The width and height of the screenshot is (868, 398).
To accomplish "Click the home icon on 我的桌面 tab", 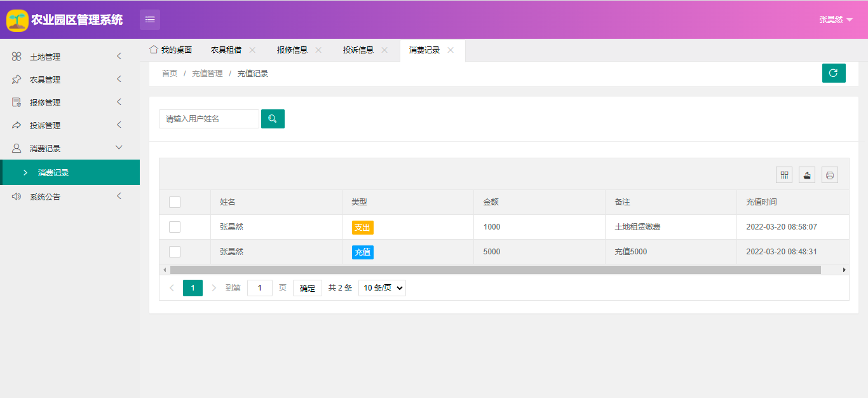I will pyautogui.click(x=153, y=50).
